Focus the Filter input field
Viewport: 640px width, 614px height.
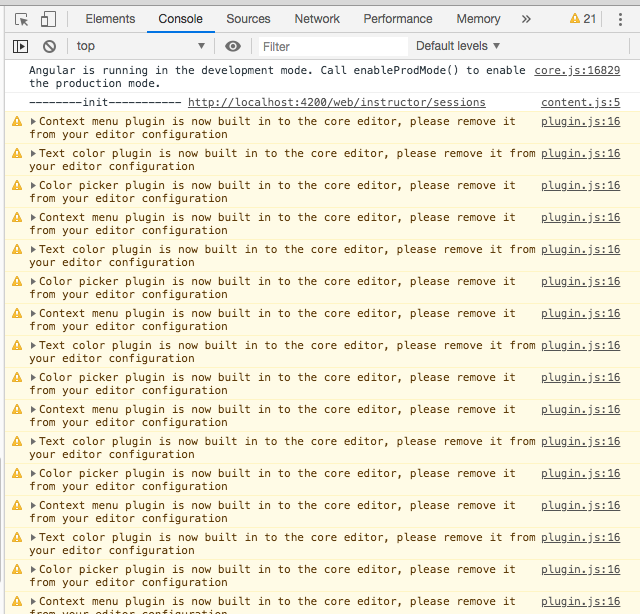(333, 47)
